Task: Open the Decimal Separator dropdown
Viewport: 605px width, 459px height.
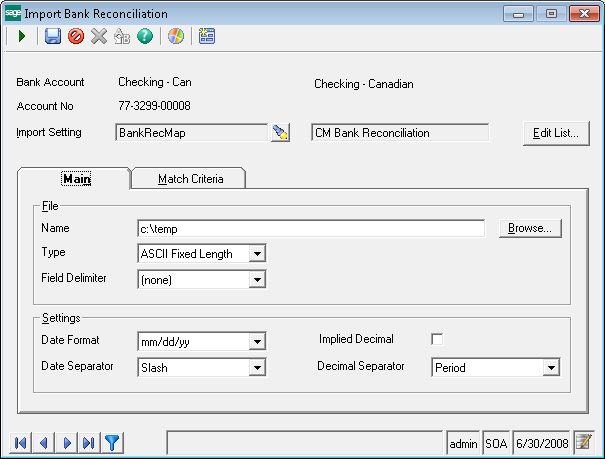Action: 551,368
